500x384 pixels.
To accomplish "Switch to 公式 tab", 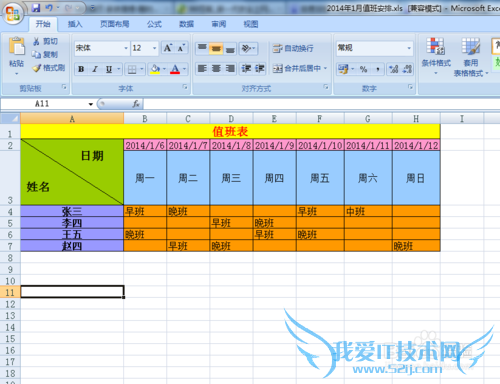I will pos(154,24).
